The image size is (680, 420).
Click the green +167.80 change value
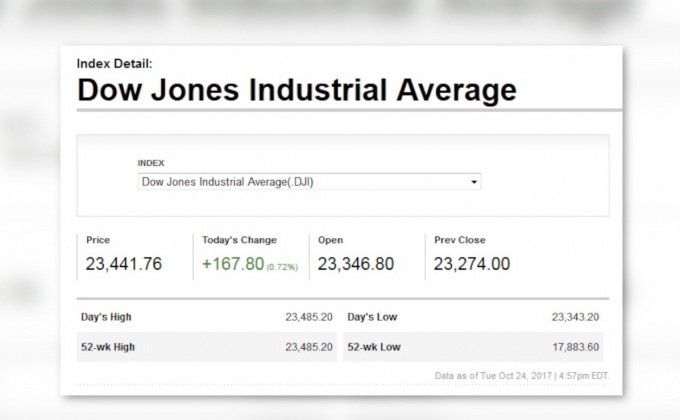(x=232, y=264)
